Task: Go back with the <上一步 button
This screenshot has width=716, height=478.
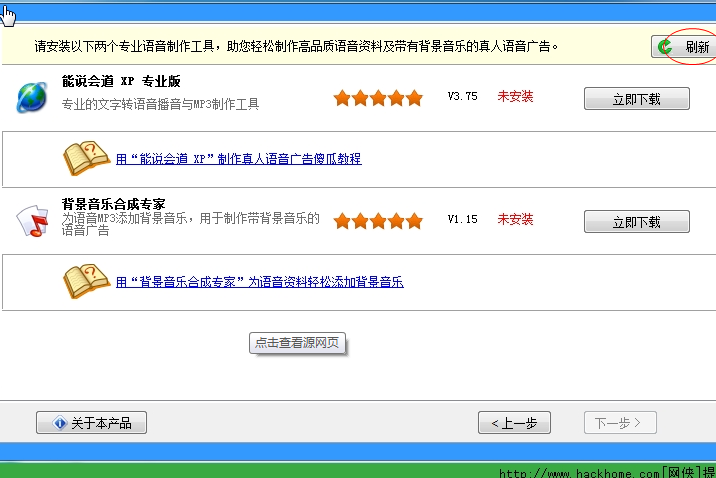Action: (514, 423)
